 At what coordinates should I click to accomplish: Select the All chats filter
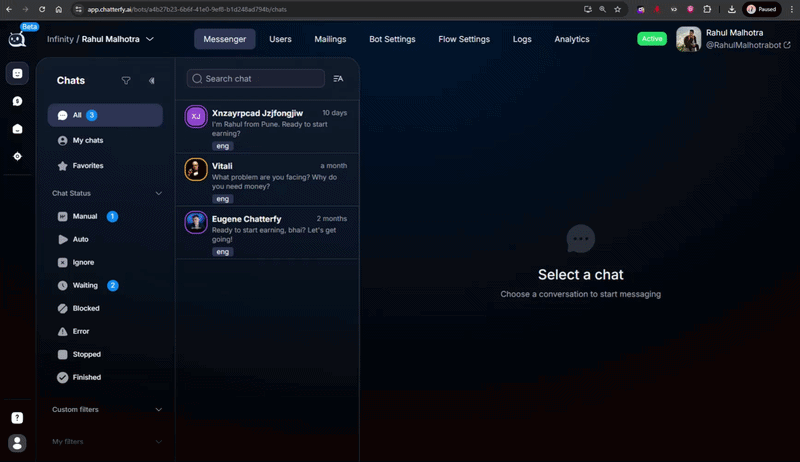click(x=105, y=115)
